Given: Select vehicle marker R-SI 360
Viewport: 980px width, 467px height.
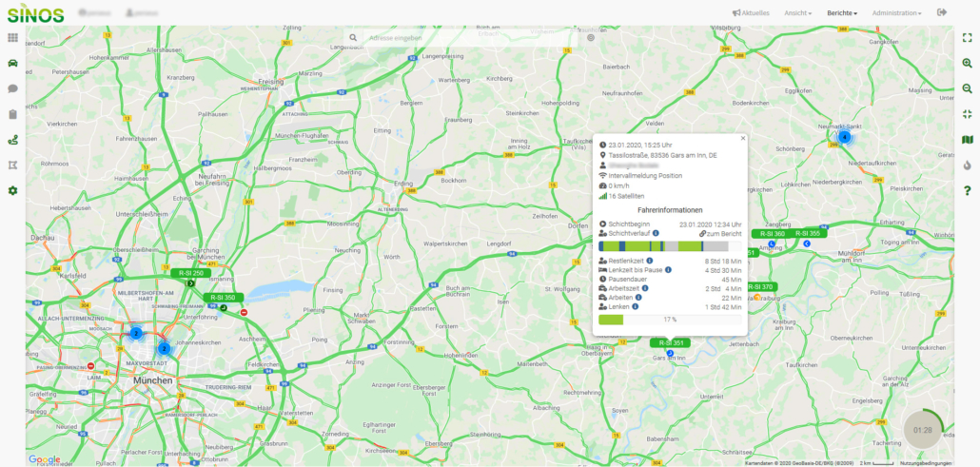Looking at the screenshot, I should [x=772, y=233].
